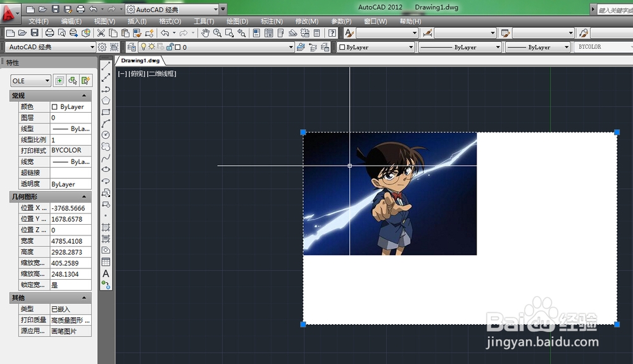Click the Layer Properties Manager icon
Viewport: 633px width, 364px height.
point(132,47)
